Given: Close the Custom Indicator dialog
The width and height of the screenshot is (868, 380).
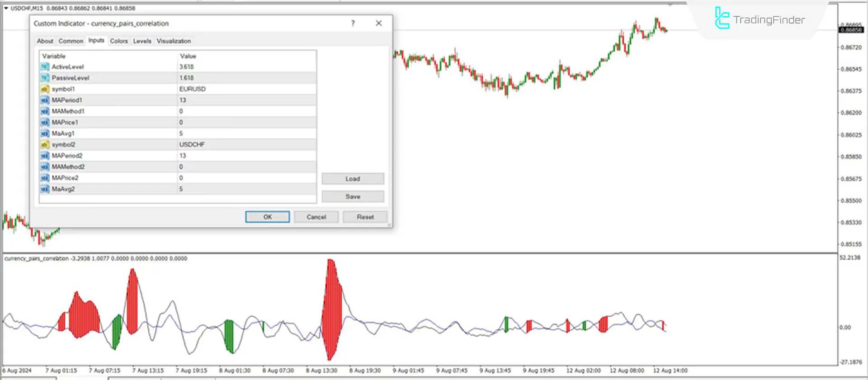Looking at the screenshot, I should pyautogui.click(x=379, y=24).
